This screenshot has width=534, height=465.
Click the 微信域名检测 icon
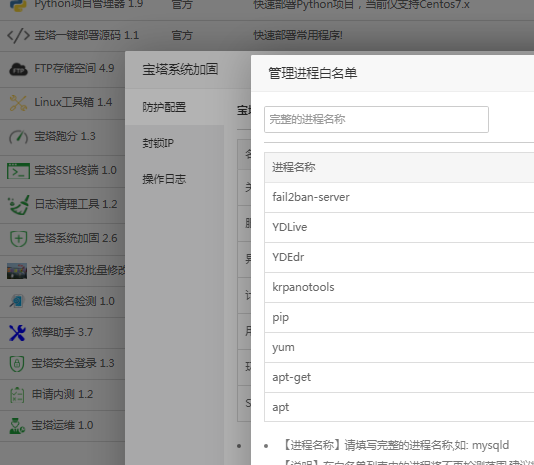tap(17, 301)
